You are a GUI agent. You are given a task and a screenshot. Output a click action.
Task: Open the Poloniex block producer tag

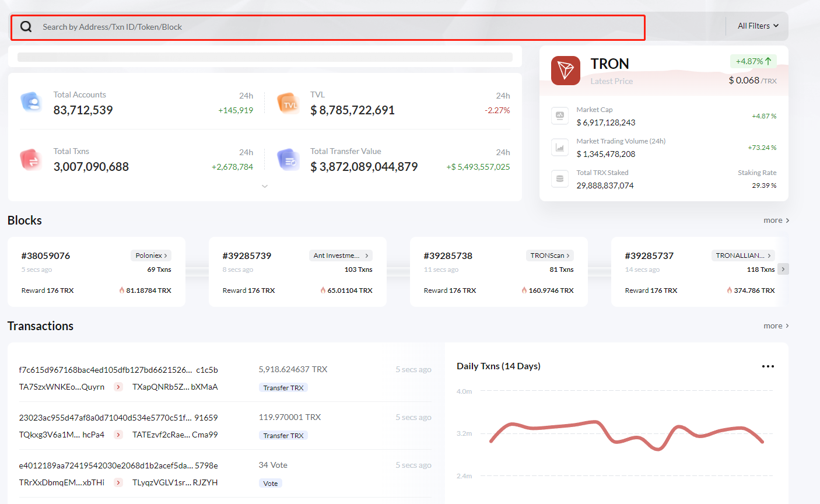click(x=151, y=256)
